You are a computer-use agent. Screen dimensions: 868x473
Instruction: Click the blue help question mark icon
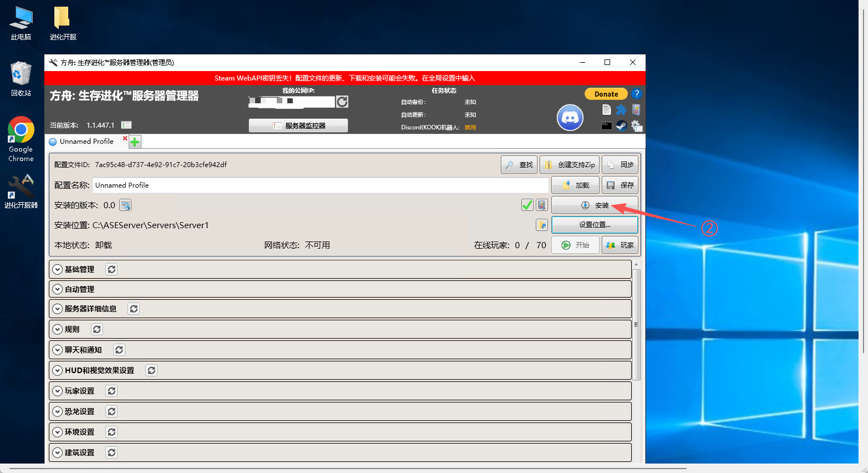click(x=637, y=94)
